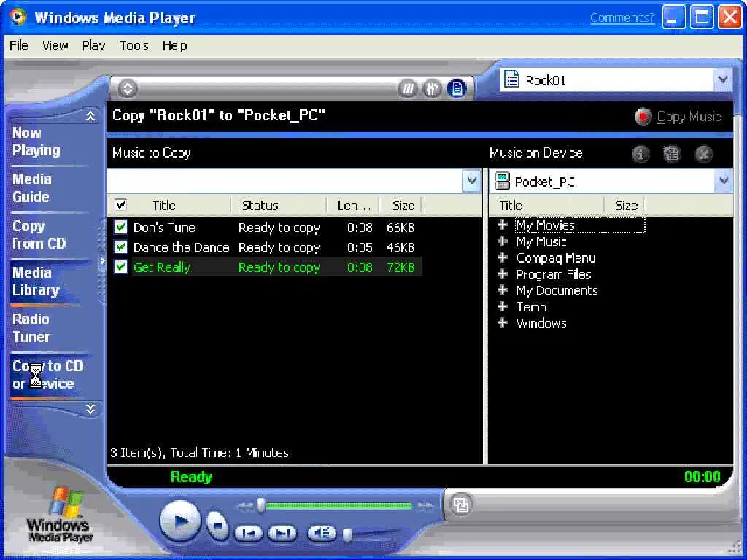Click the rewind arrows beside seek bar

pyautogui.click(x=245, y=506)
